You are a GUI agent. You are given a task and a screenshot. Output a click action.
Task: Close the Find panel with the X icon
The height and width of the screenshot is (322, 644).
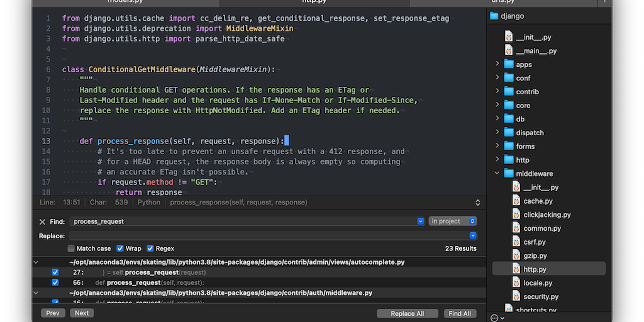point(42,222)
